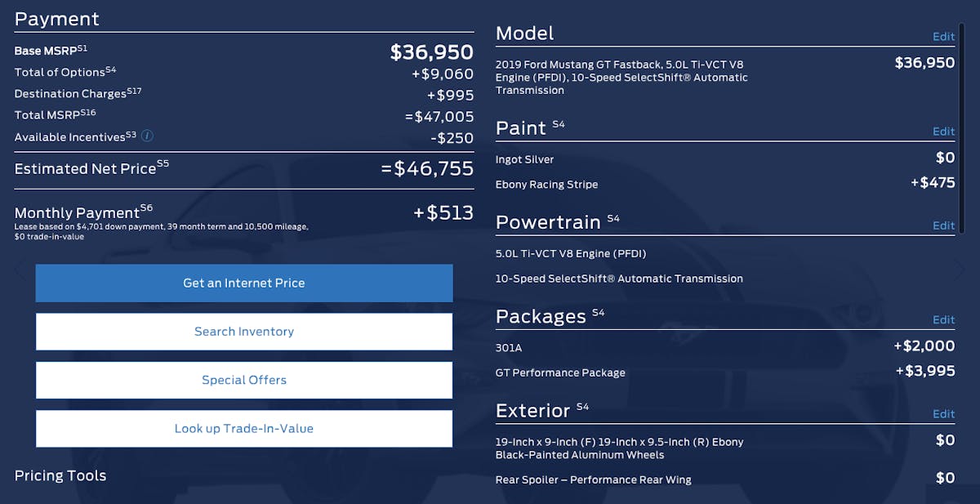Open the S1 footnote beside Base MSRP
Image resolution: width=980 pixels, height=504 pixels.
pos(82,48)
